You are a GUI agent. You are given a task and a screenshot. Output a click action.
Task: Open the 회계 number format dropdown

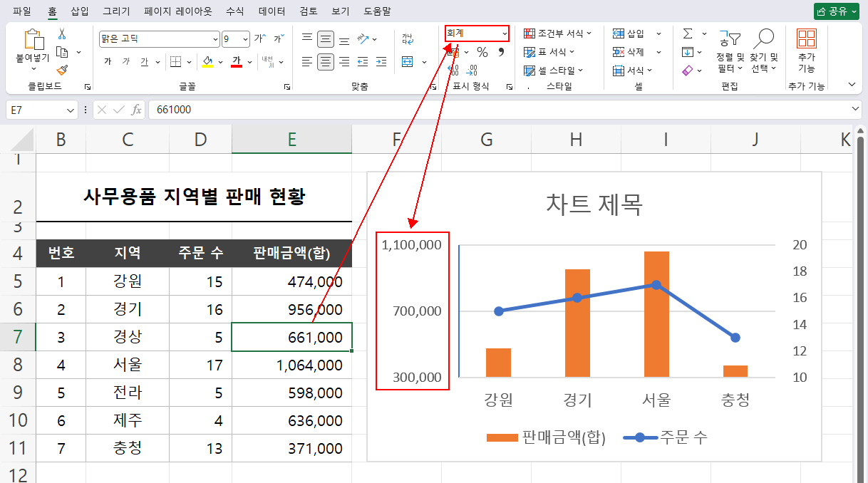[505, 33]
